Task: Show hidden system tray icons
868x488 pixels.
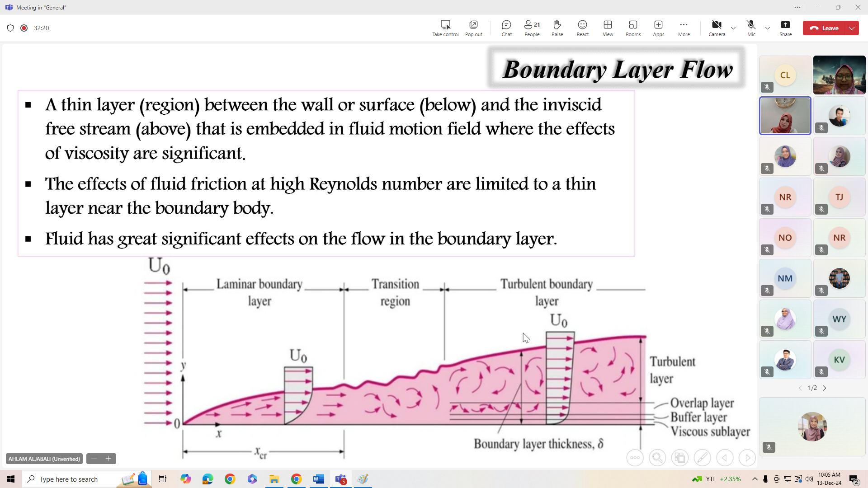Action: [x=755, y=479]
